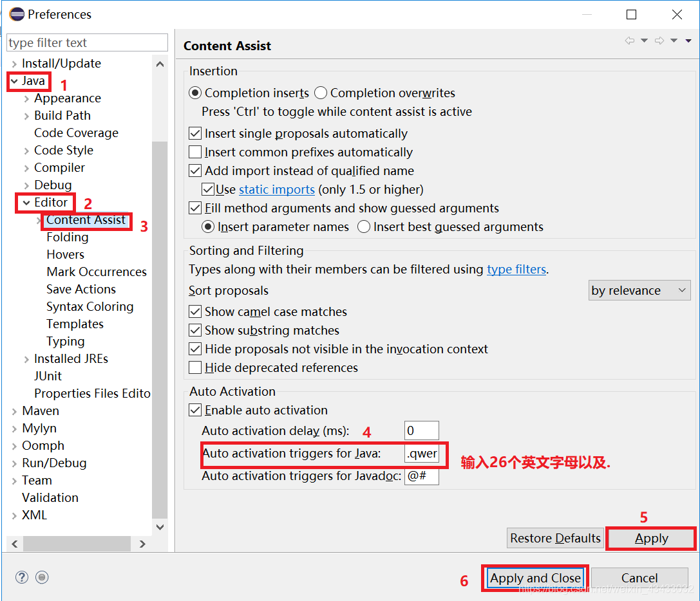This screenshot has width=700, height=601.
Task: Expand the Compiler node arrow
Action: pyautogui.click(x=26, y=168)
